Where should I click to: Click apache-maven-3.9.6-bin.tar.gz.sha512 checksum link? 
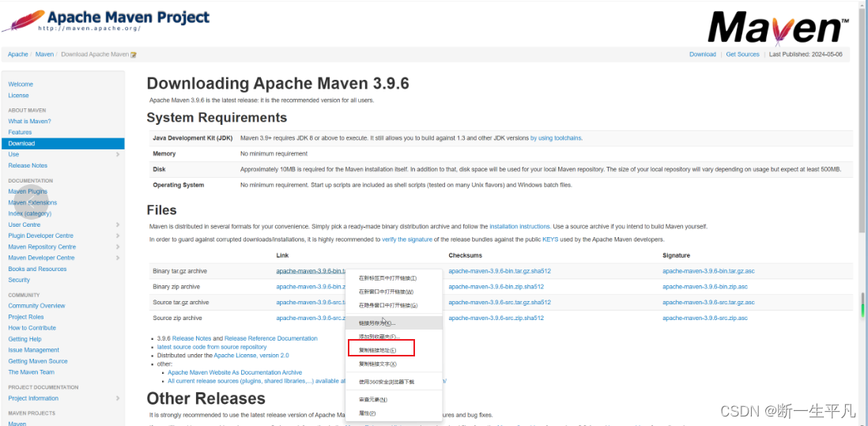500,271
